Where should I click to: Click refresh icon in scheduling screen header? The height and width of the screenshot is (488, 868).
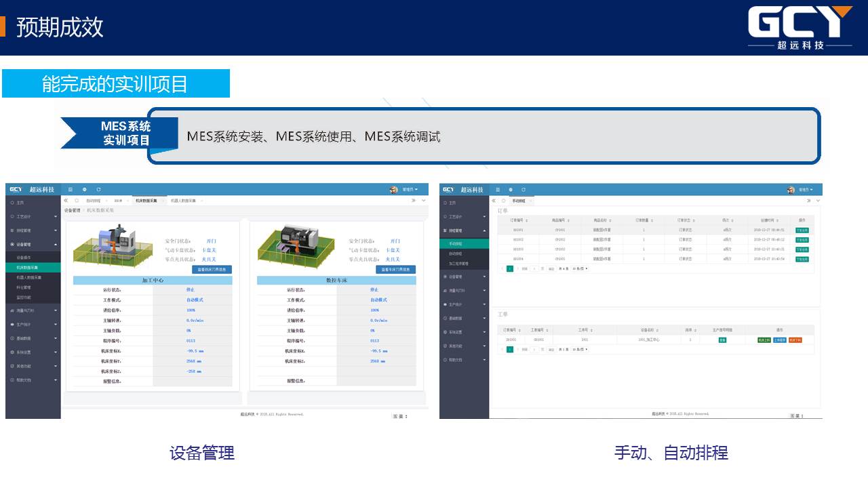[523, 190]
